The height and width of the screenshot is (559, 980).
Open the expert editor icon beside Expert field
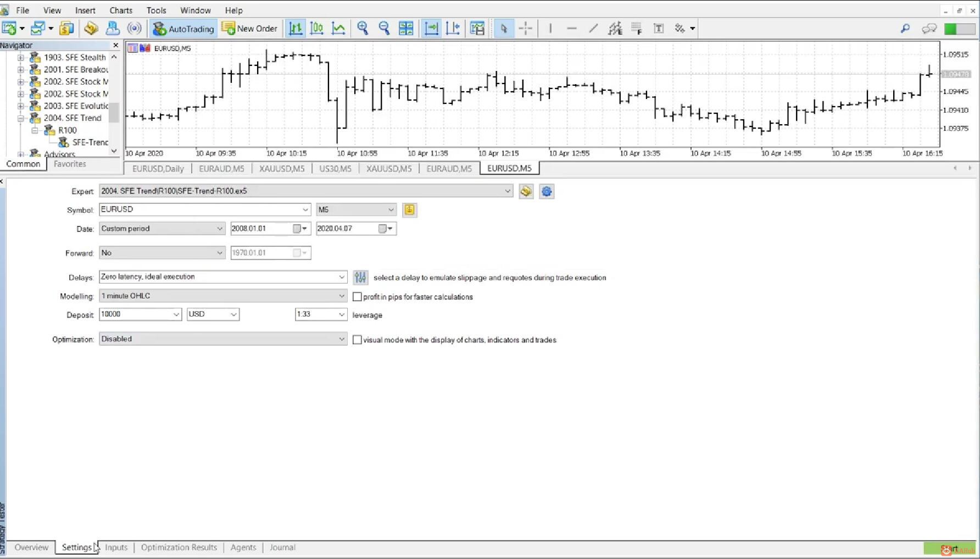click(526, 191)
